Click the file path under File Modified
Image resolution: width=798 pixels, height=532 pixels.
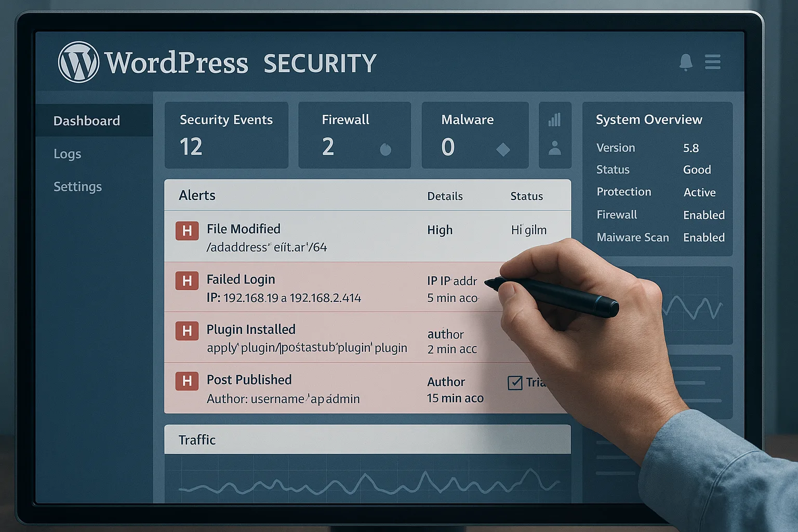[267, 247]
